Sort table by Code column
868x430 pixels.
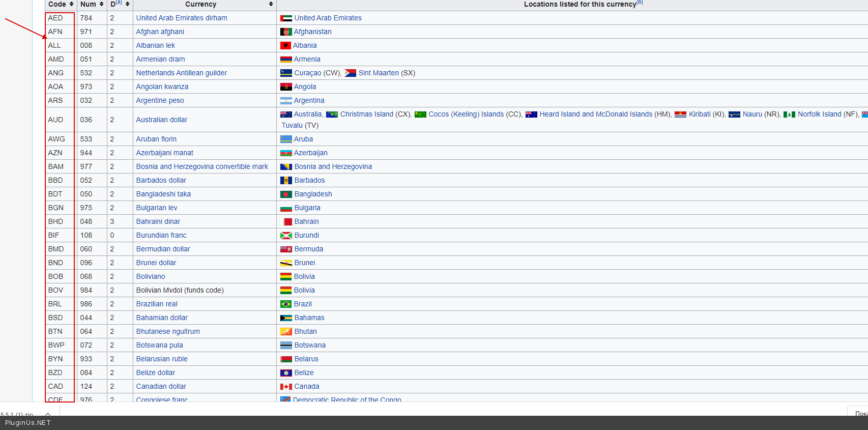pos(71,4)
